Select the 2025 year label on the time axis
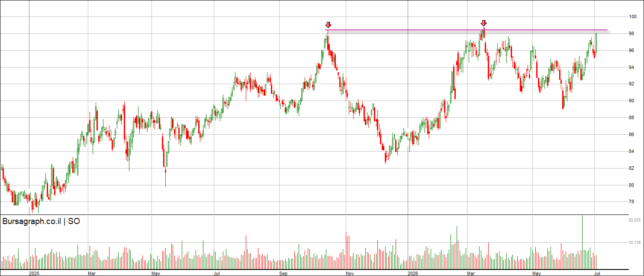The width and height of the screenshot is (644, 276). 34,273
